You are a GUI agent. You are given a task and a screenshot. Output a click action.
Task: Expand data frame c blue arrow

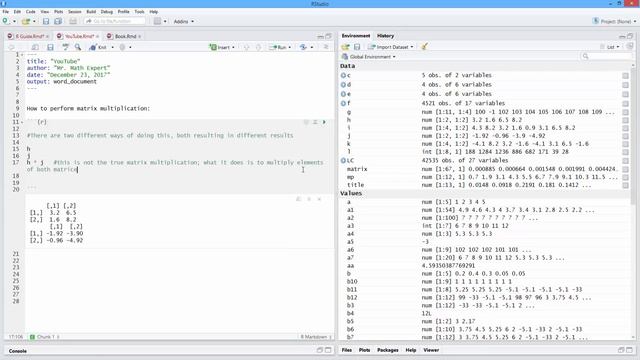pos(343,76)
